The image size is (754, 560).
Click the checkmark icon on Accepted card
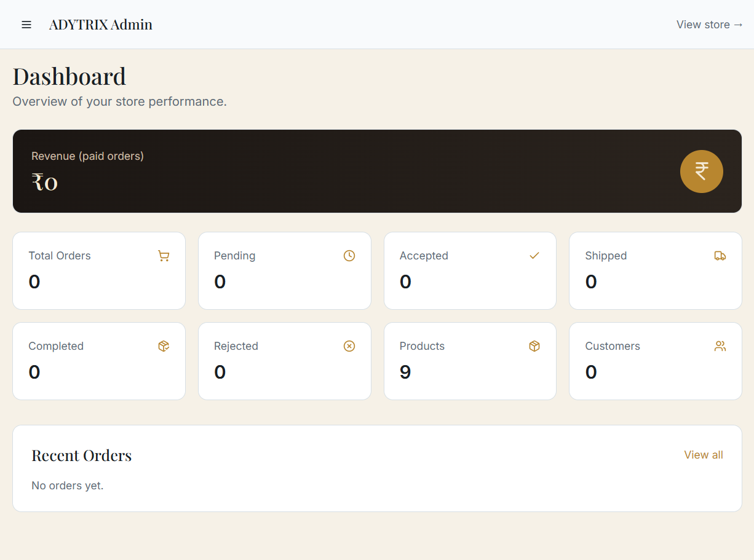534,256
